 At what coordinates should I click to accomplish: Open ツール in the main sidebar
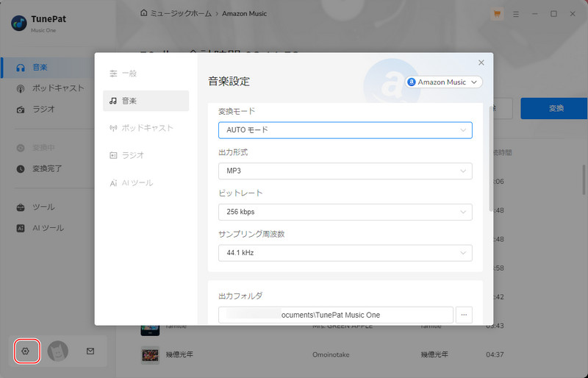tap(48, 207)
